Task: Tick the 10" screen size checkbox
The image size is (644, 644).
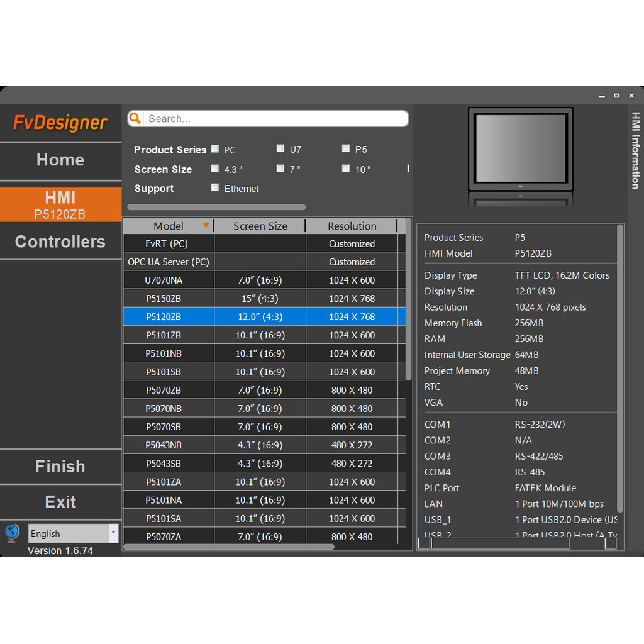Action: 346,169
